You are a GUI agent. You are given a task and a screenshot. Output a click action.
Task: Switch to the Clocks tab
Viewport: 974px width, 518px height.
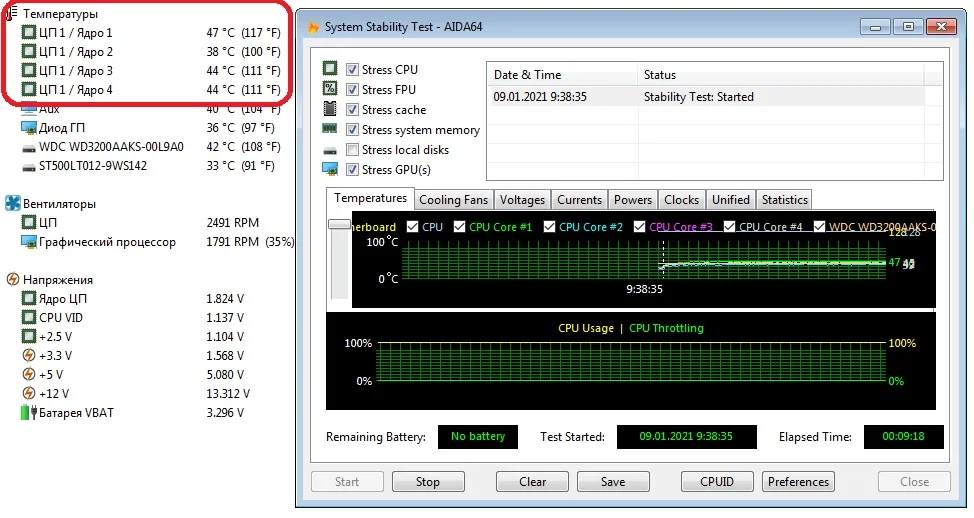[681, 200]
